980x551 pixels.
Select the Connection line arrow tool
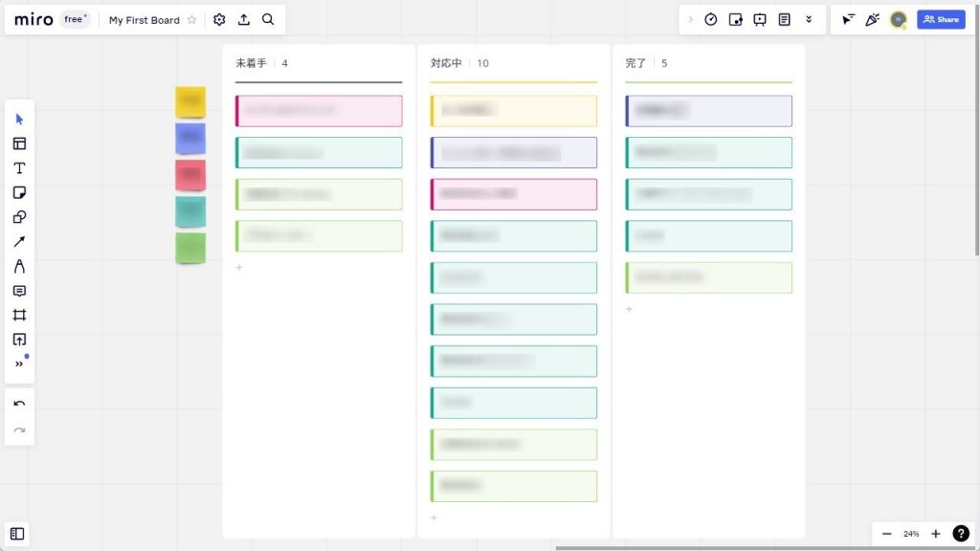[x=19, y=242]
